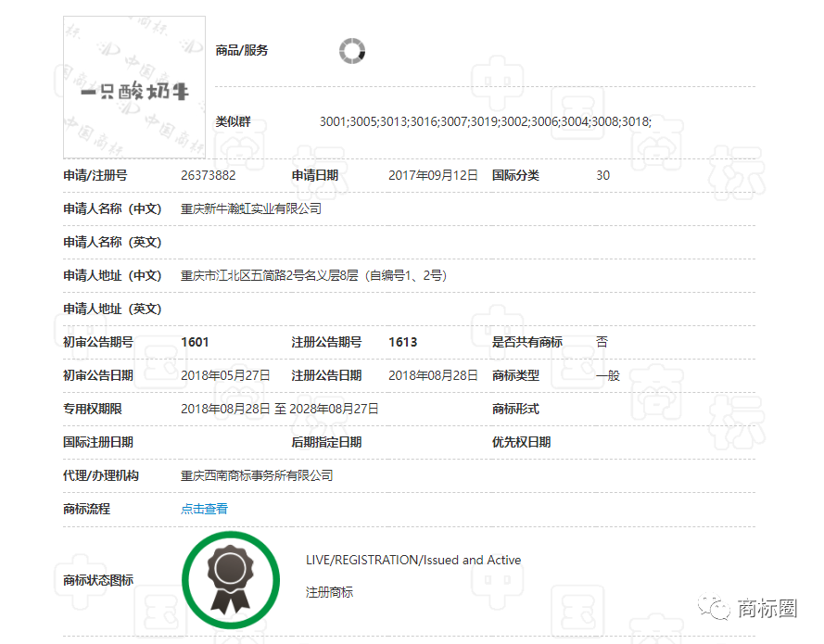Click agency name 重庆西南商标事务所有限公司

[257, 475]
